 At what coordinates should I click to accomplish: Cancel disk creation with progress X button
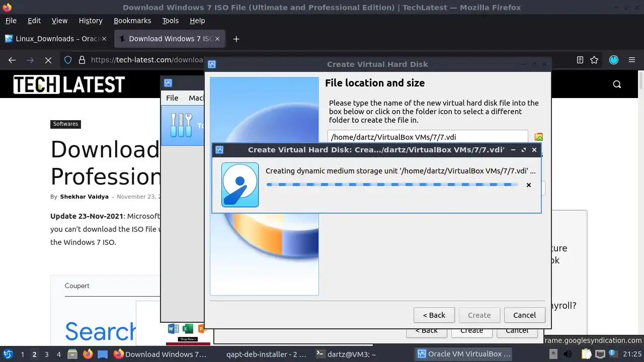pos(529,185)
